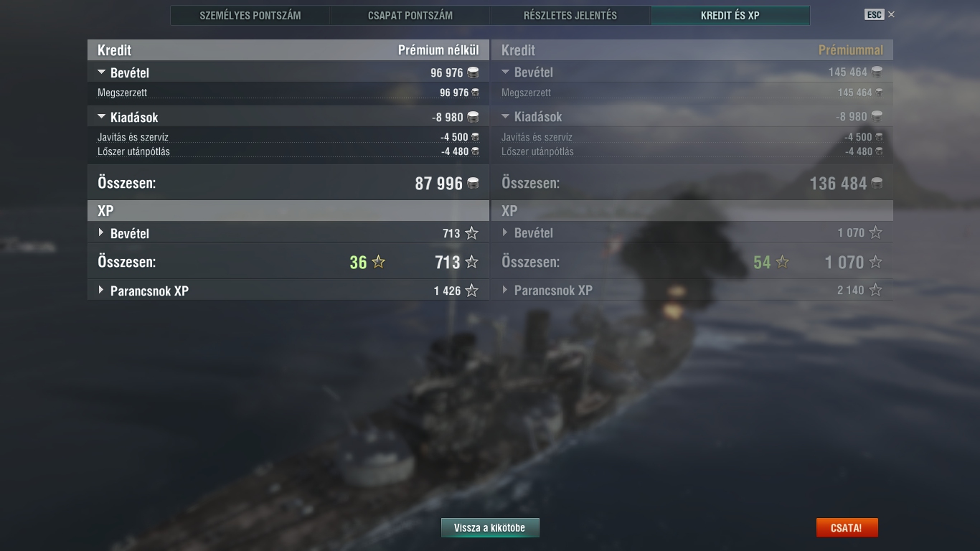Click the star icon next to premium 2 140
Viewport: 980px width, 551px height.
pyautogui.click(x=875, y=291)
